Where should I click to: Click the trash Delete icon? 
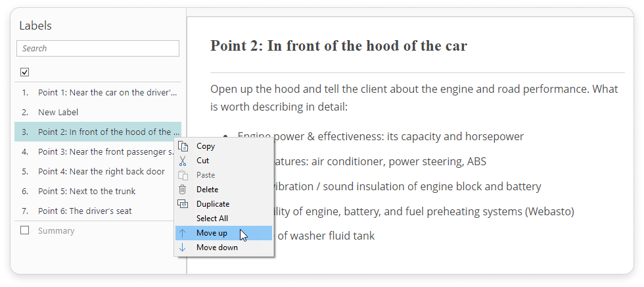click(x=183, y=190)
